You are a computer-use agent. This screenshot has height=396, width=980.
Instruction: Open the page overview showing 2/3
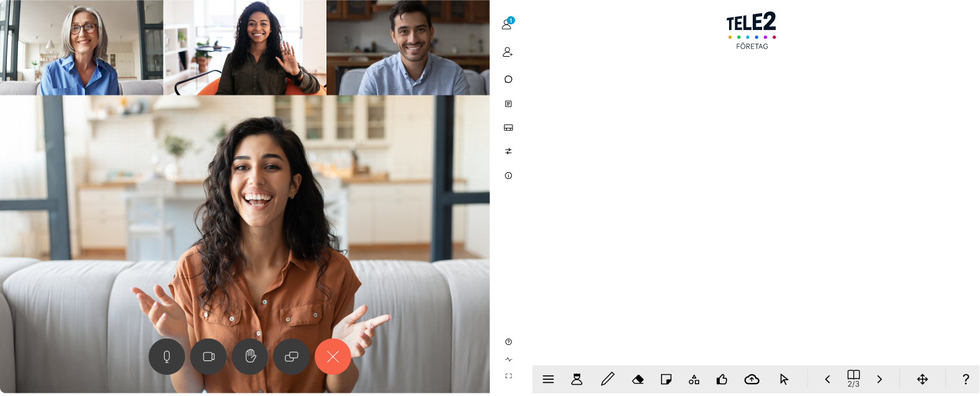(x=853, y=379)
